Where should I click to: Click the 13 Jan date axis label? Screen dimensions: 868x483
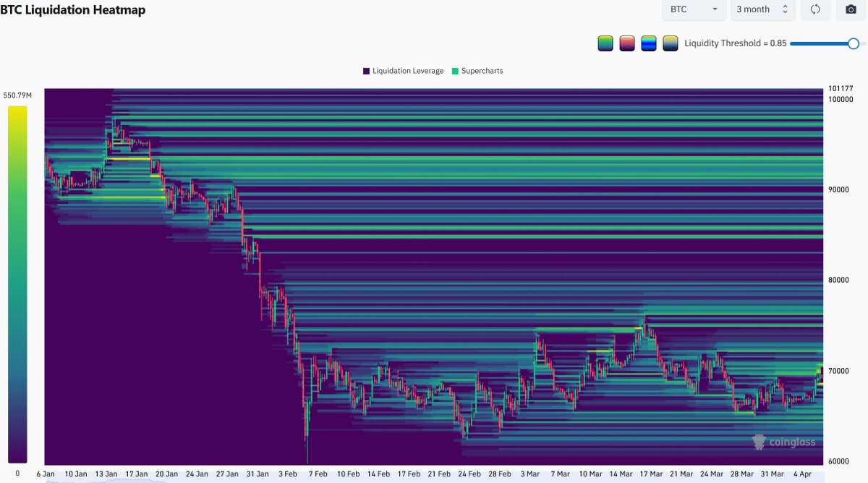click(106, 474)
